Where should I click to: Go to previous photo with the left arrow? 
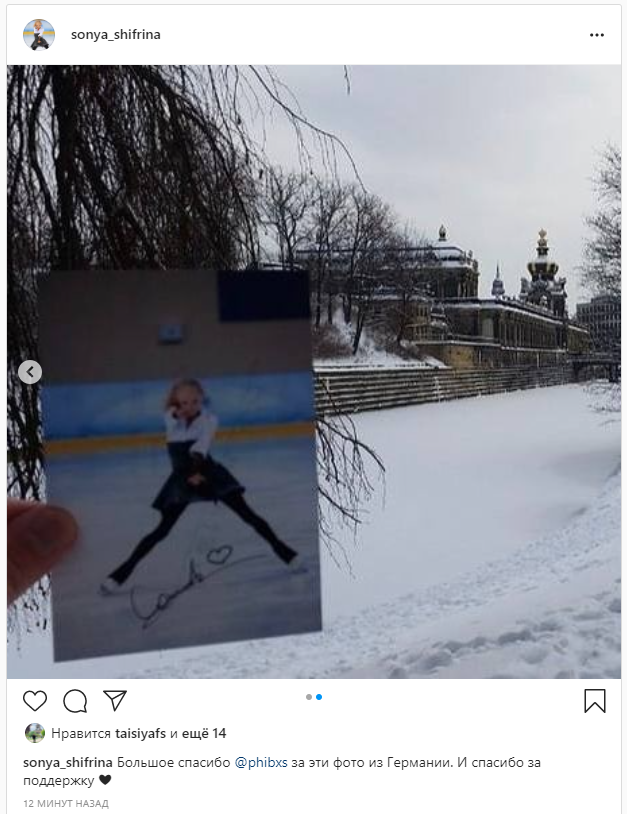[x=30, y=372]
